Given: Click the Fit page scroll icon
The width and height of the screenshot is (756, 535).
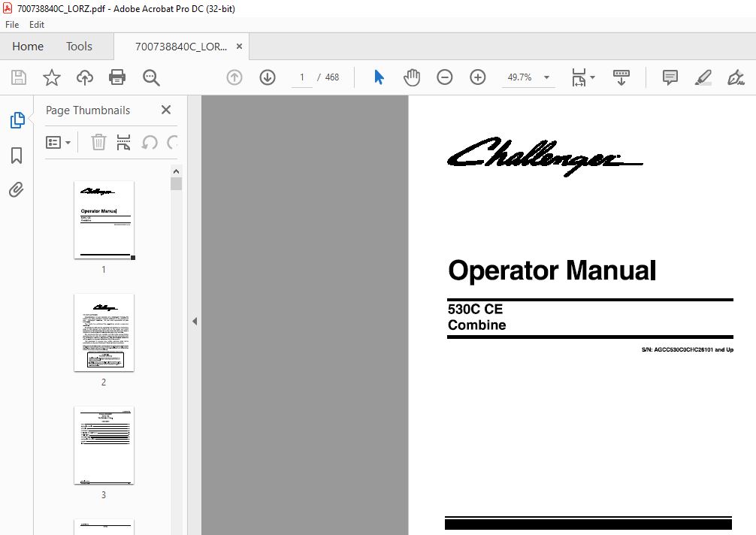Looking at the screenshot, I should [x=579, y=77].
